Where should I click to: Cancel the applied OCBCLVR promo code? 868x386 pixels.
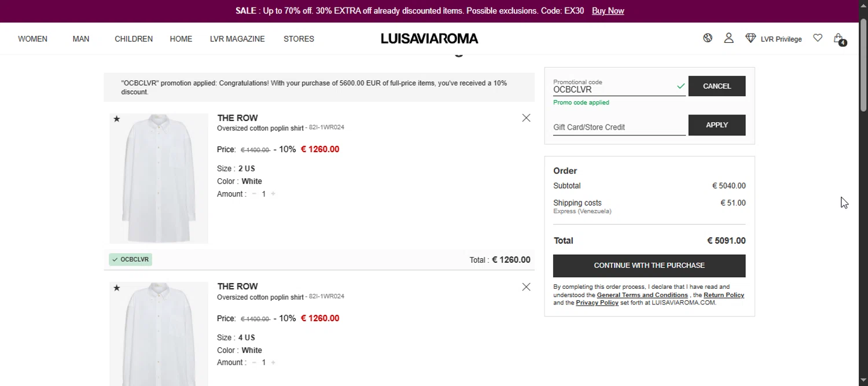click(x=716, y=86)
